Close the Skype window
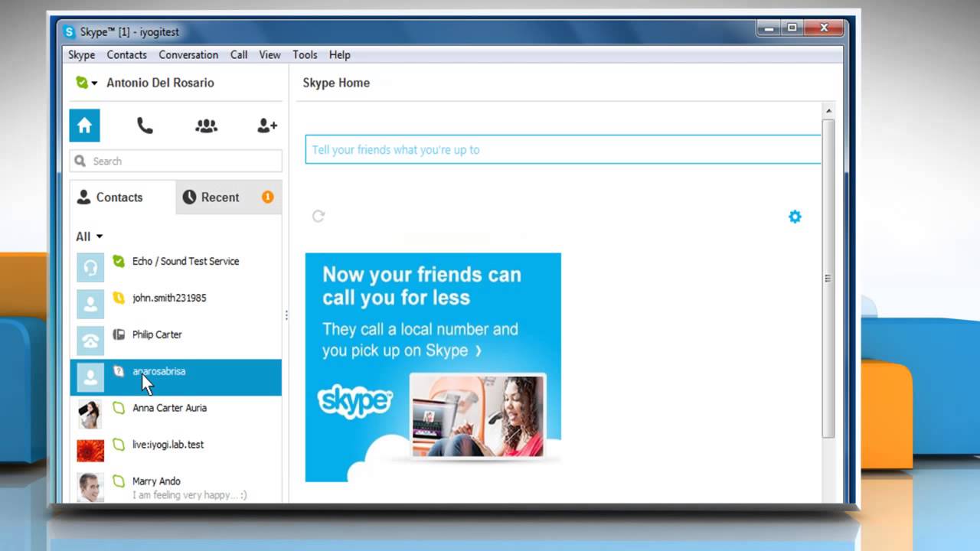Screen dimensions: 980x551 click(825, 28)
